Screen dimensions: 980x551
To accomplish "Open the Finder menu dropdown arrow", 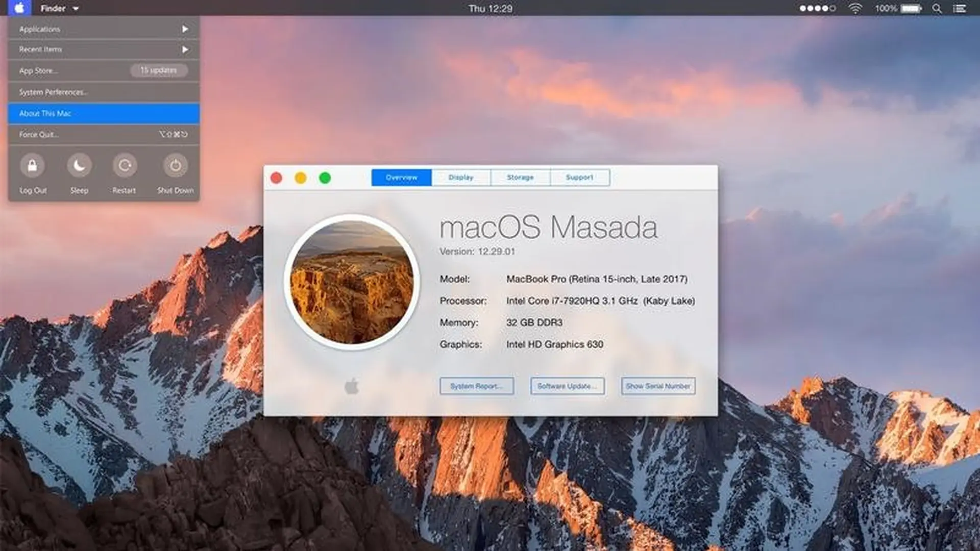I will pyautogui.click(x=76, y=9).
